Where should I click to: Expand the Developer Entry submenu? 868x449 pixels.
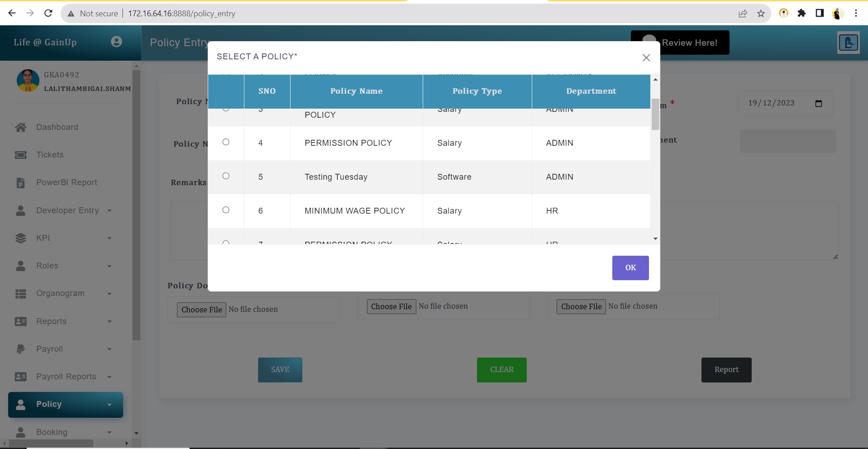click(110, 210)
